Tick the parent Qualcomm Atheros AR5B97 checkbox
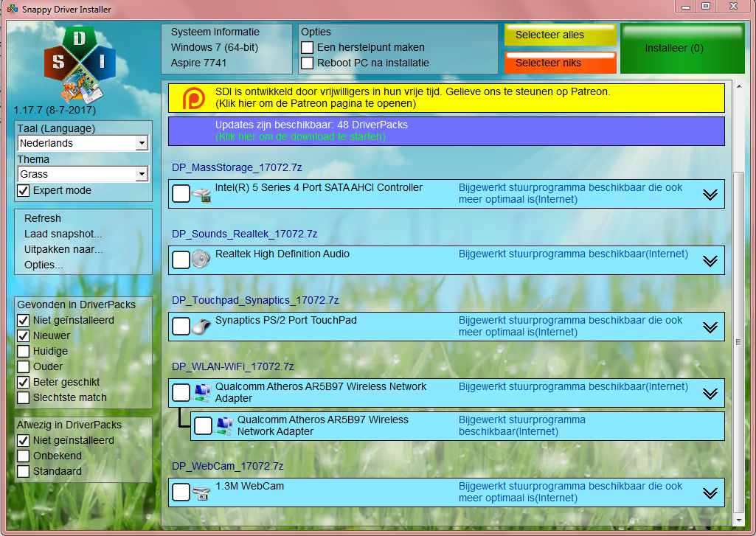756x536 pixels. point(181,392)
